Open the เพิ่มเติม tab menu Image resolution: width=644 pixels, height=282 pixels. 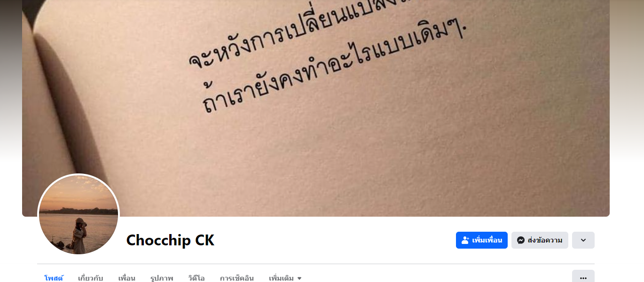pyautogui.click(x=285, y=278)
